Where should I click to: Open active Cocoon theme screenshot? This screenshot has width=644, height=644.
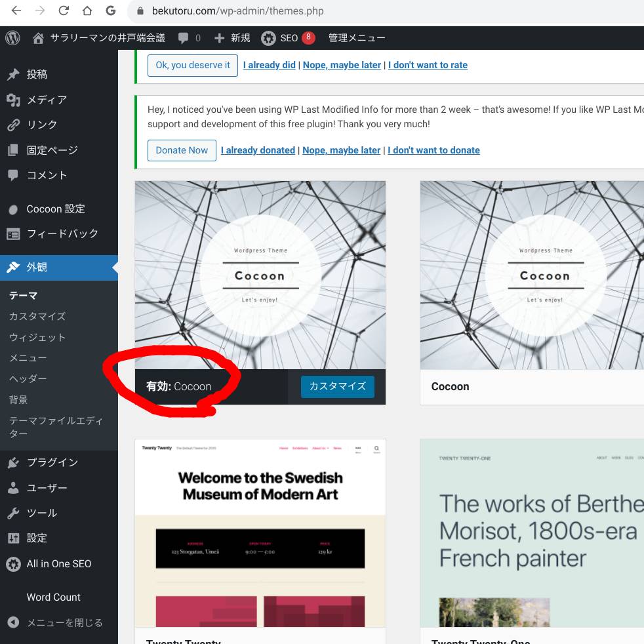(260, 275)
